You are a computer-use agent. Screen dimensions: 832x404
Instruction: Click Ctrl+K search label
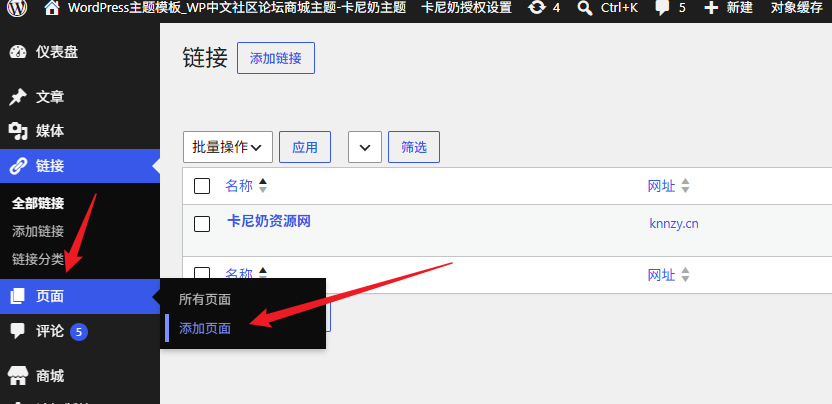tap(619, 7)
